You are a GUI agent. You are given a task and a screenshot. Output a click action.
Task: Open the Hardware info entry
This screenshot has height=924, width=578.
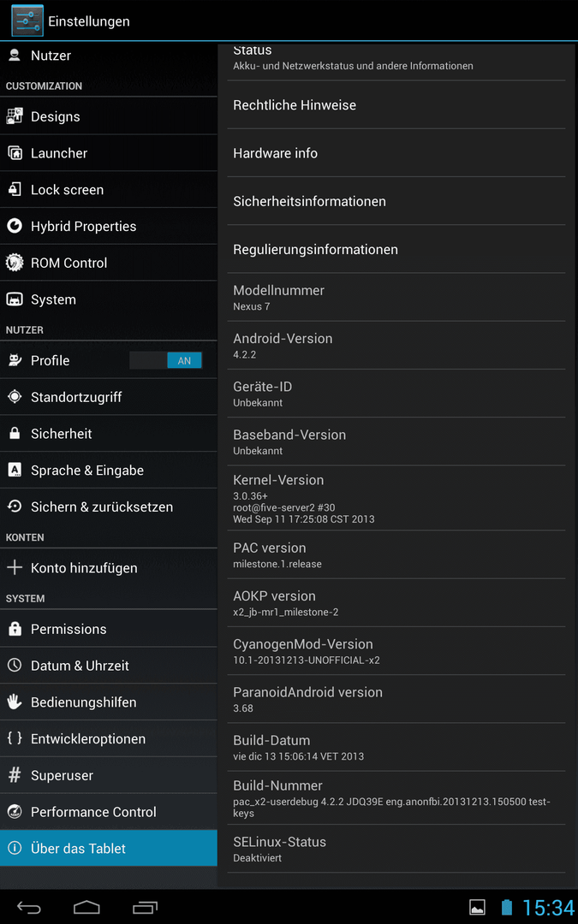coord(396,153)
